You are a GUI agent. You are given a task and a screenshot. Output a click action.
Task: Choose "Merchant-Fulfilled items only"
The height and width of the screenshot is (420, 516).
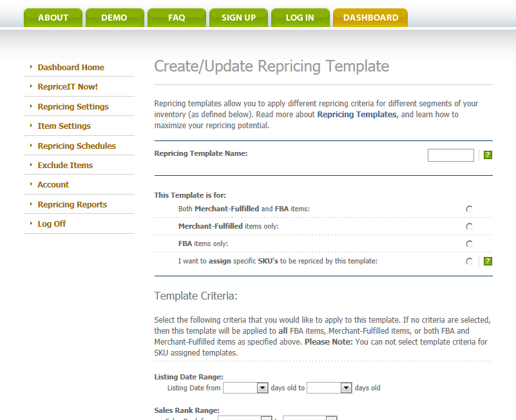[469, 226]
